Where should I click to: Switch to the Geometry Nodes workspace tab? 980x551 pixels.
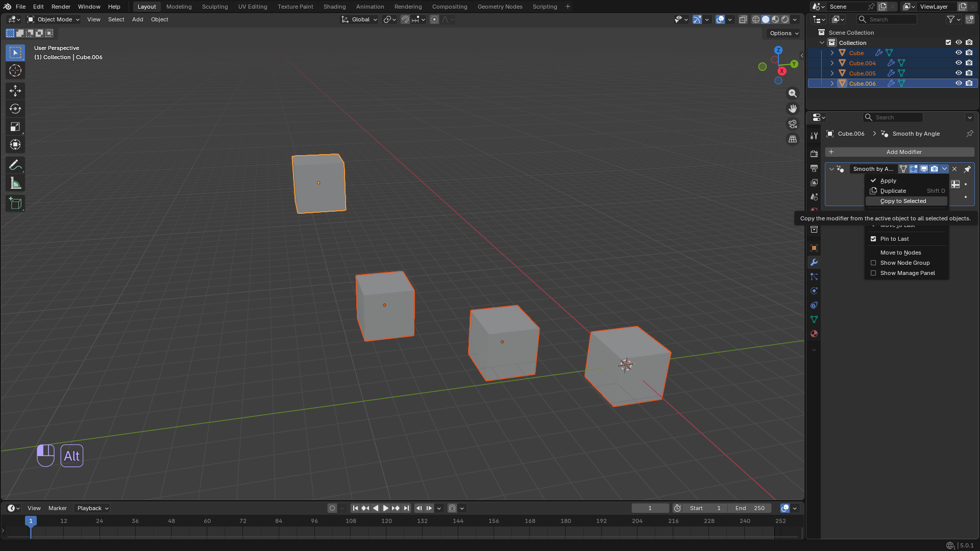[x=500, y=7]
